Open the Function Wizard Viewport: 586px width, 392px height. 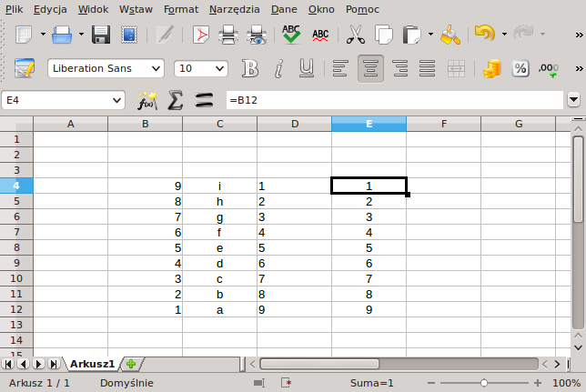coord(147,100)
